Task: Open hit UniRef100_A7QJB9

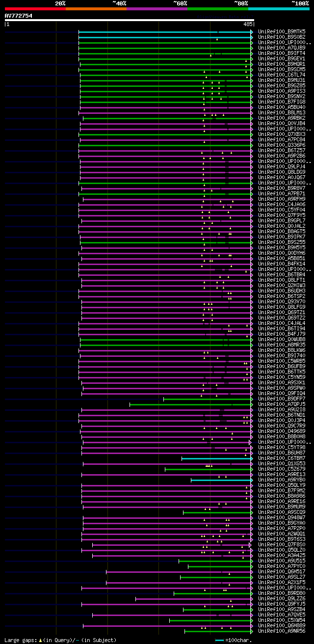Action: [x=282, y=48]
